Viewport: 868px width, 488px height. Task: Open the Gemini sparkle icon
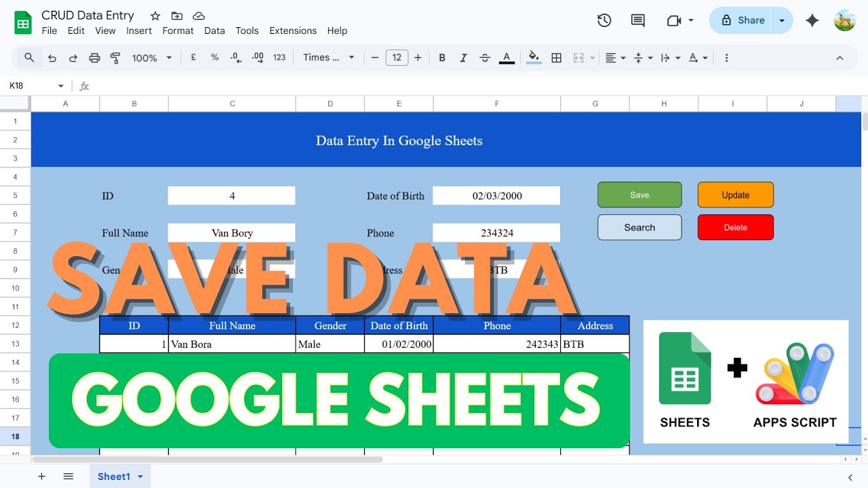[x=812, y=20]
